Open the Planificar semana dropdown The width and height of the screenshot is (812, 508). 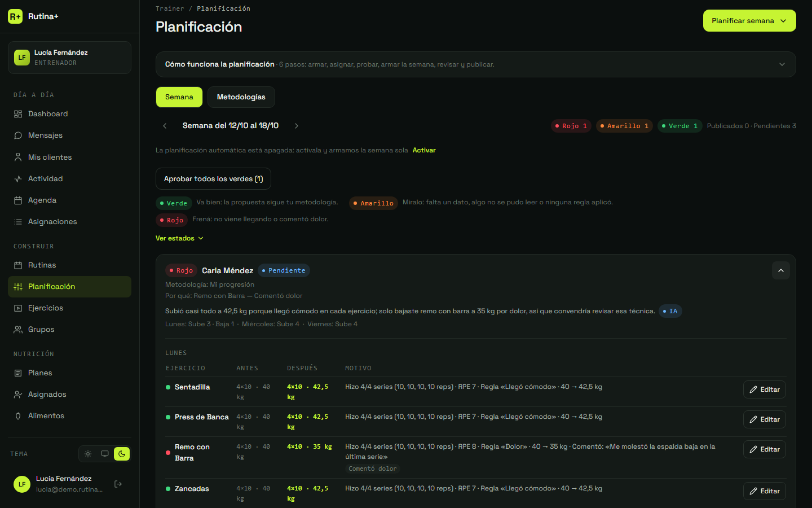(x=749, y=21)
